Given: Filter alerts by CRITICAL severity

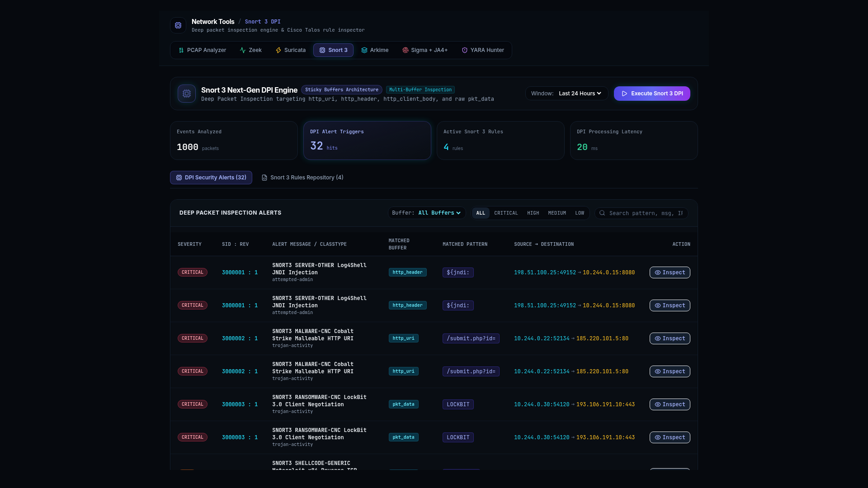Looking at the screenshot, I should 506,213.
